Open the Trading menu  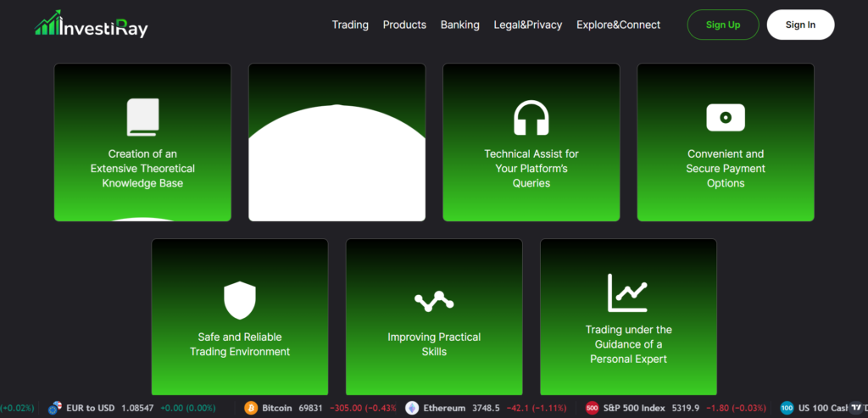coord(350,25)
